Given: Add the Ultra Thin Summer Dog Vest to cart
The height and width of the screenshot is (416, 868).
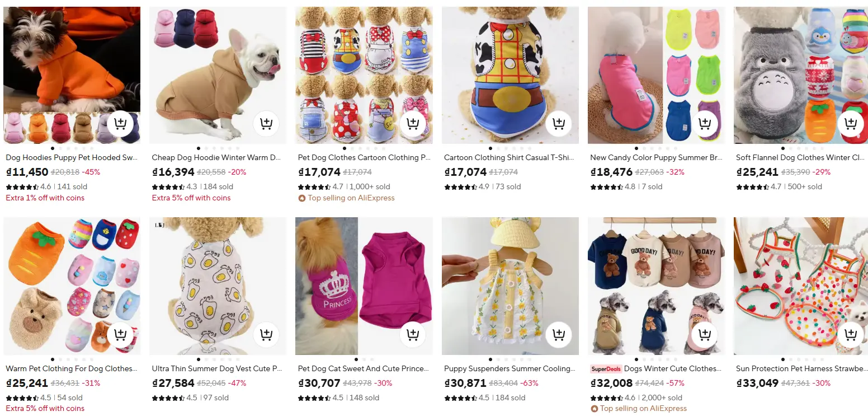Looking at the screenshot, I should coord(266,335).
